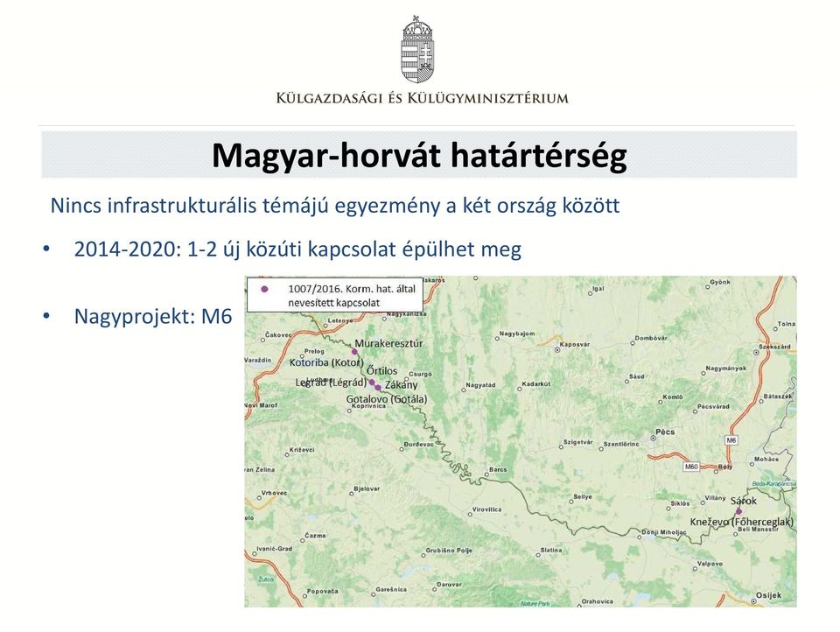Click the Külgazdasági és Külügyminisztérium heading

point(422,98)
